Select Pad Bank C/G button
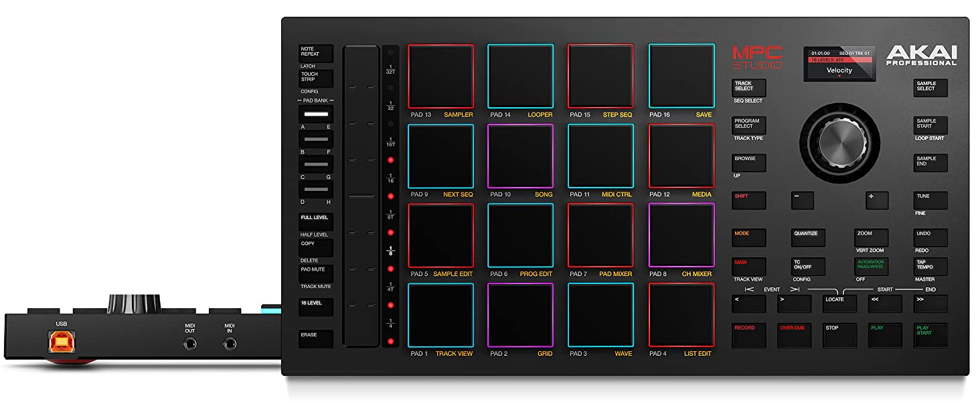The image size is (980, 402). (315, 164)
